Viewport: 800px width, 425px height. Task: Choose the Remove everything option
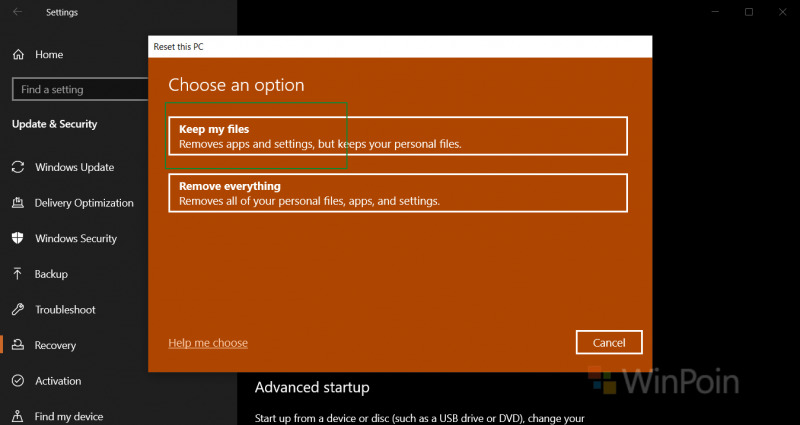398,193
